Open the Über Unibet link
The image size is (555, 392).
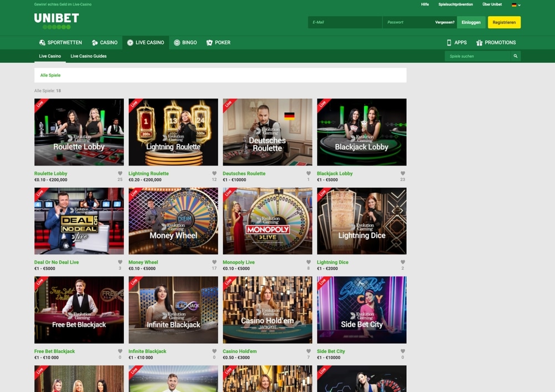492,4
